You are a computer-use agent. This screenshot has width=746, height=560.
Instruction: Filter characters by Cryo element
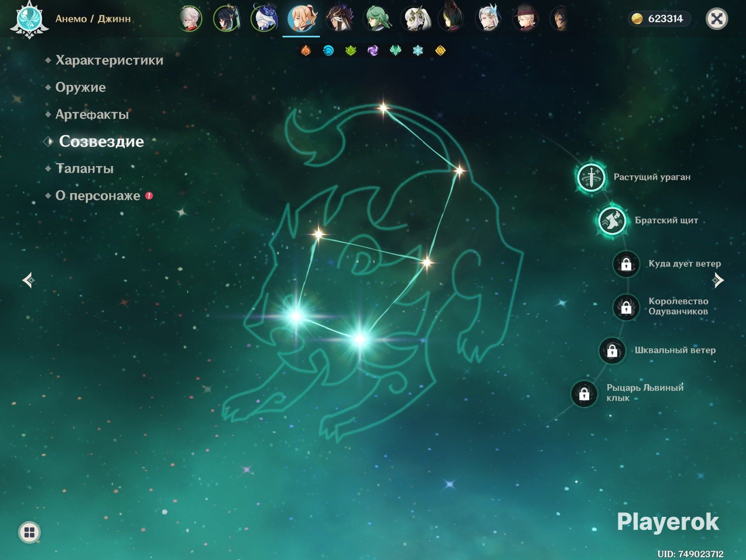418,51
